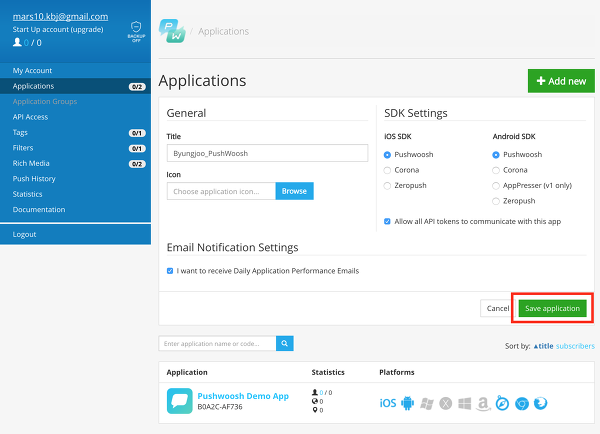600x434 pixels.
Task: Open the mars10.kbj@gmail.com account link
Action: tap(60, 16)
